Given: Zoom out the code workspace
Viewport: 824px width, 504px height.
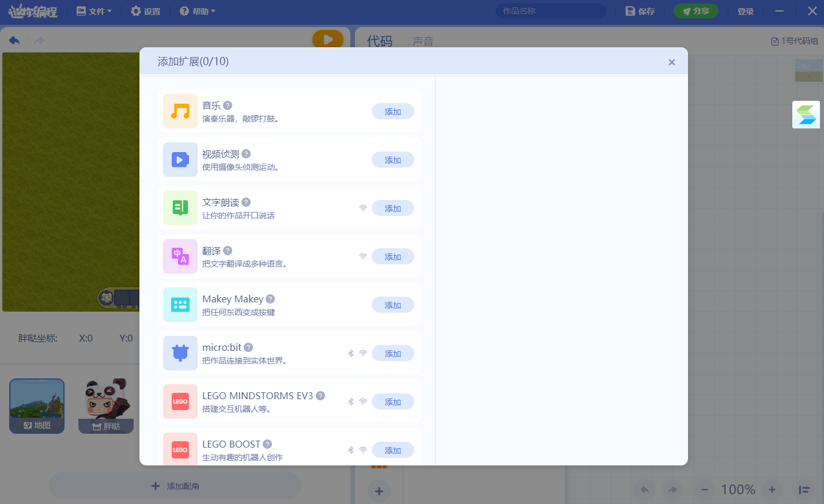Looking at the screenshot, I should pos(704,490).
